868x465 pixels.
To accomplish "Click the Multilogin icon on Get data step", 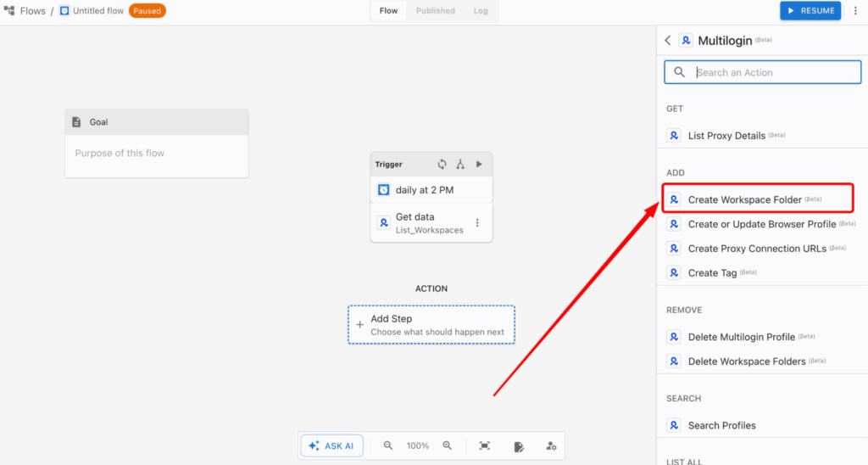I will tap(384, 223).
